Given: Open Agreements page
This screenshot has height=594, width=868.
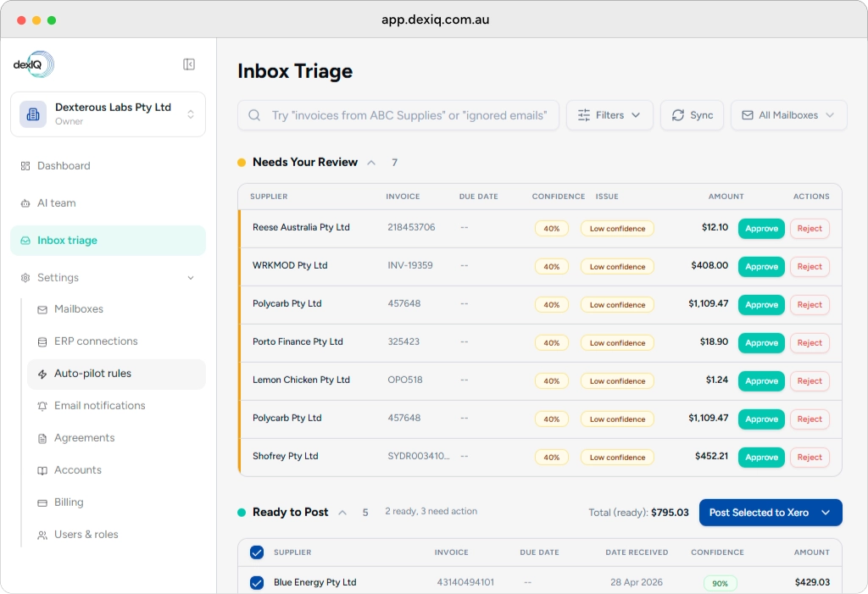Looking at the screenshot, I should (116, 438).
